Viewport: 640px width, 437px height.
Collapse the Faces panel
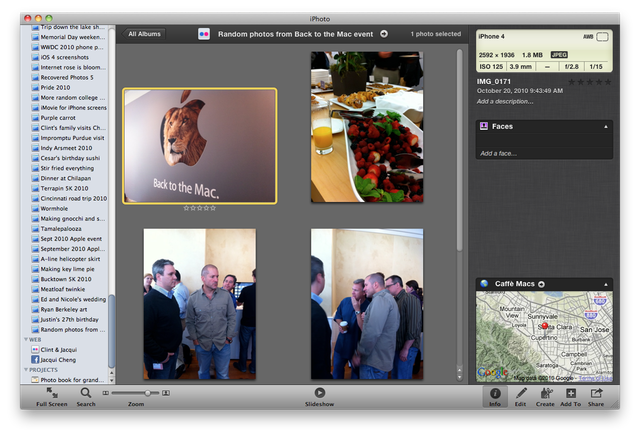point(606,127)
